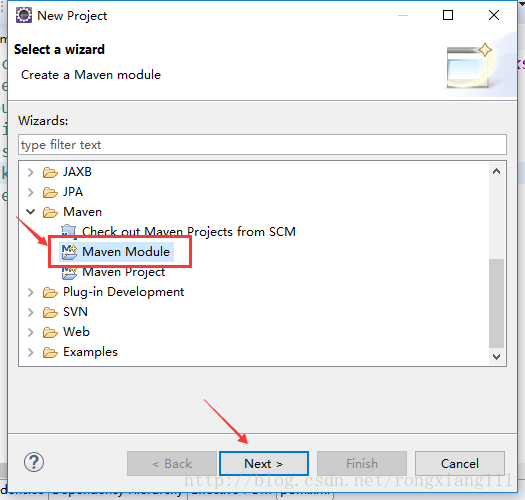
Task: Select the Plug-in Development label
Action: pyautogui.click(x=124, y=292)
